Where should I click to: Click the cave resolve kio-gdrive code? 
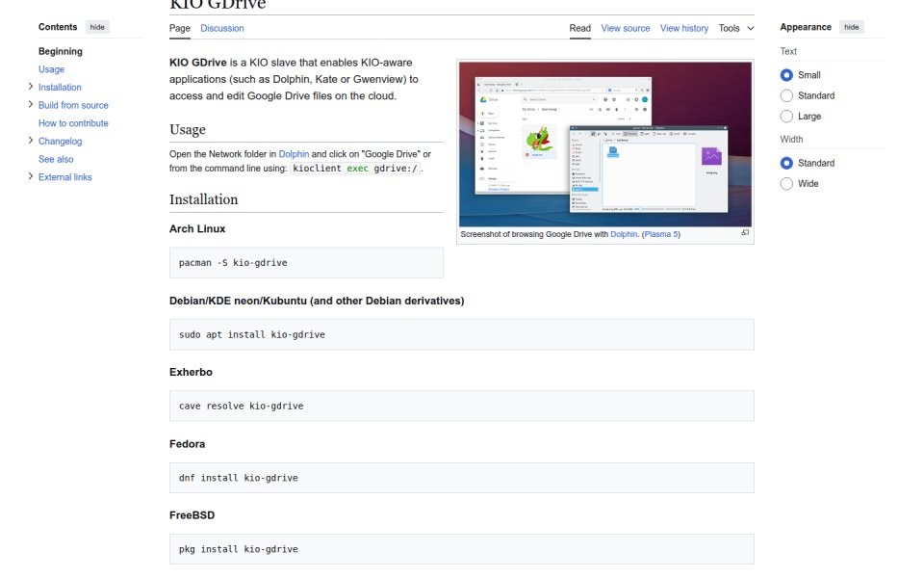(x=241, y=406)
